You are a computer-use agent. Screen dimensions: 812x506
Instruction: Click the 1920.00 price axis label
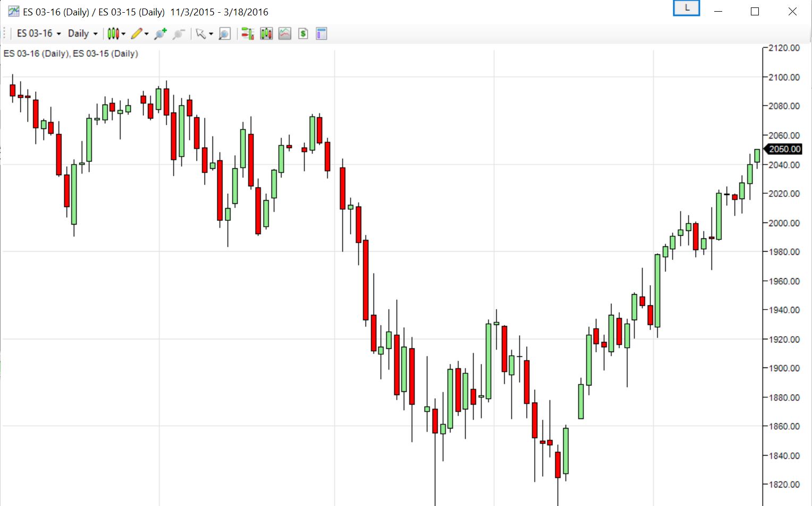coord(784,339)
